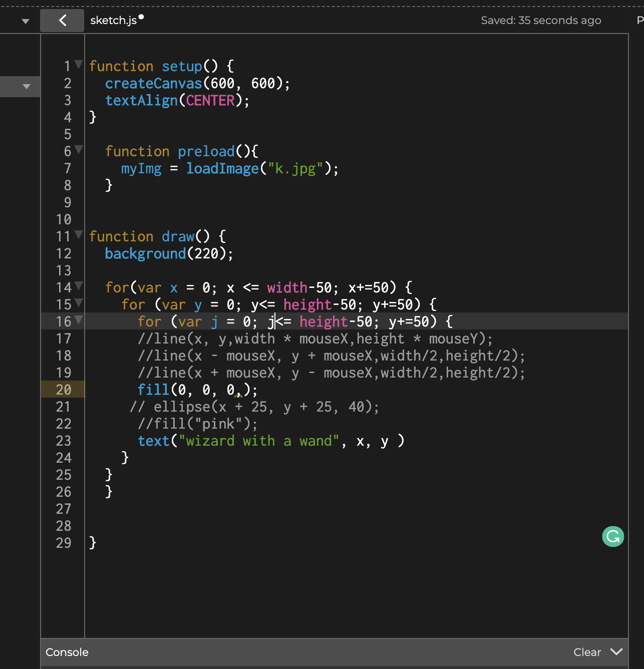Fold the preload function at line 6
Viewport: 644px width, 669px height.
(x=79, y=150)
